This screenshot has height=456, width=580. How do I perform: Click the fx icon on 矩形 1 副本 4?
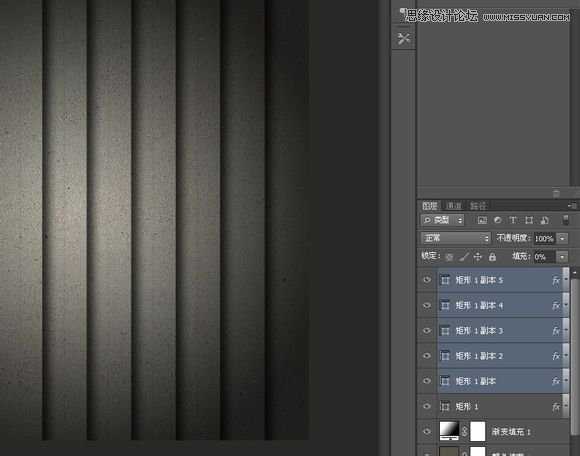[556, 305]
